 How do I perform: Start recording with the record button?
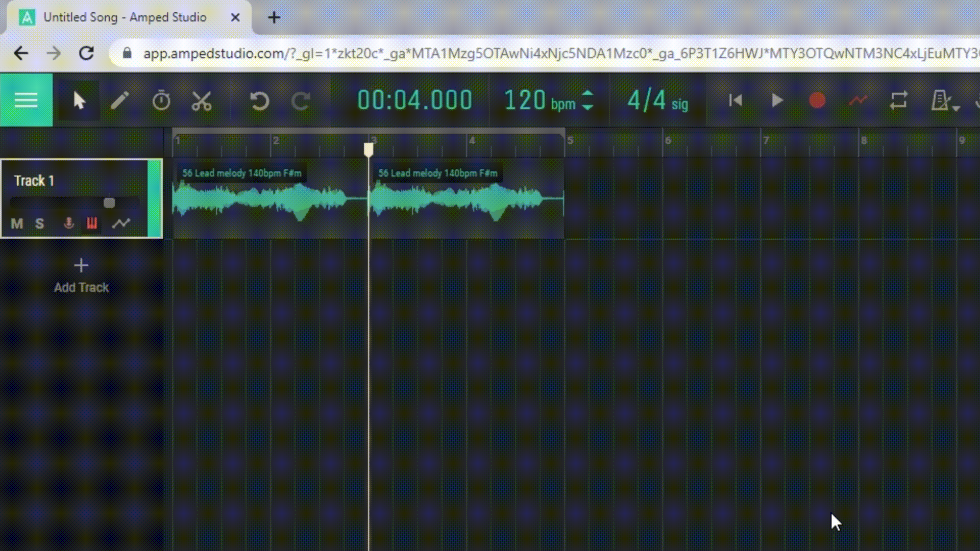(817, 101)
